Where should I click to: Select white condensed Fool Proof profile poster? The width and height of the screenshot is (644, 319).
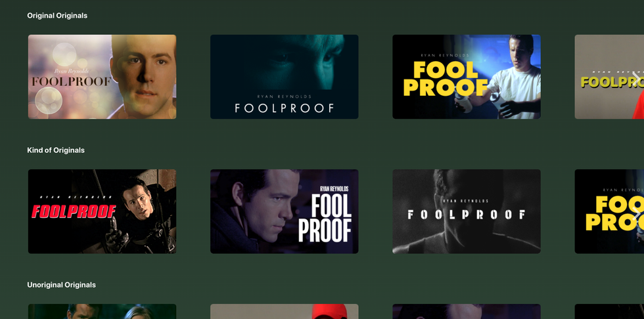click(x=284, y=211)
